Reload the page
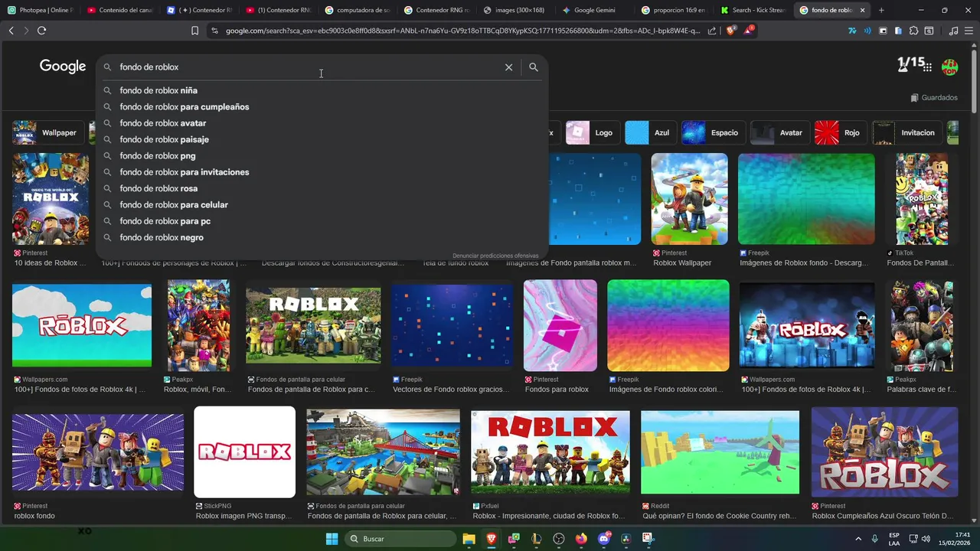The width and height of the screenshot is (980, 551). pyautogui.click(x=41, y=31)
